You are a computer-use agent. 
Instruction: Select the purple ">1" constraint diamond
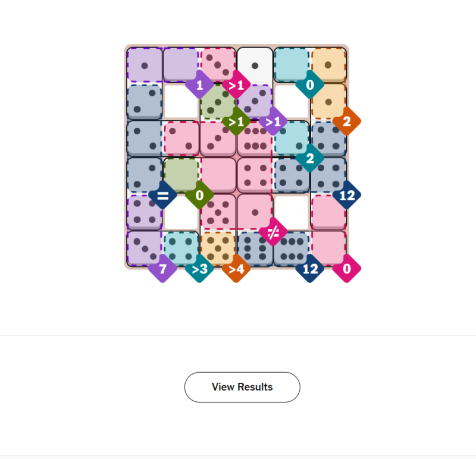273,122
